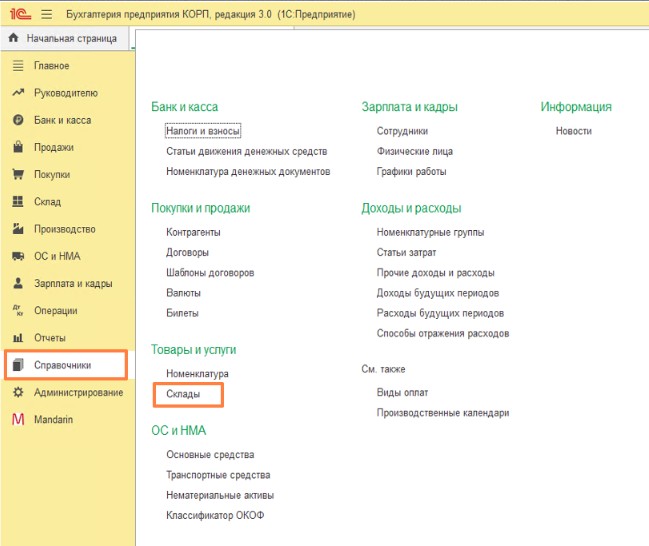Click the ОС и НМА truck icon

coord(18,256)
